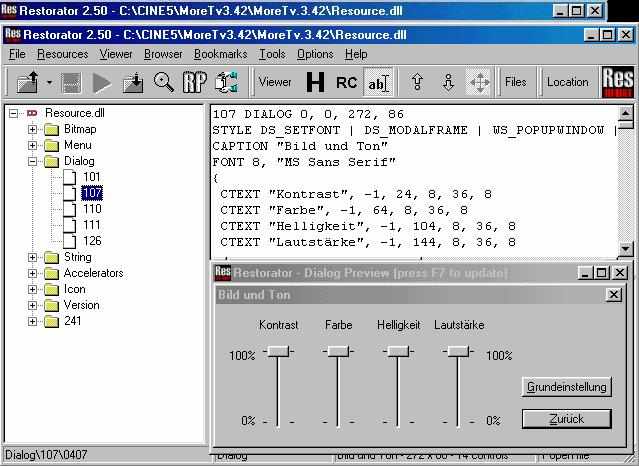Click the Version folder icon
This screenshot has width=639, height=466.
pyautogui.click(x=51, y=305)
